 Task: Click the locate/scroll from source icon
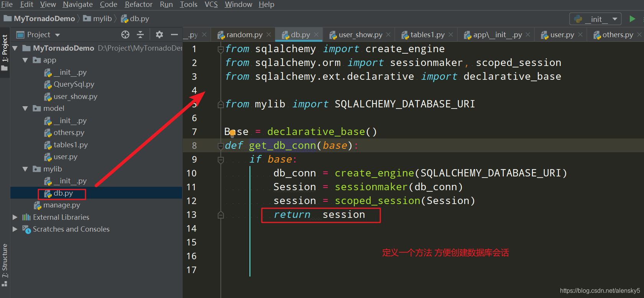125,35
